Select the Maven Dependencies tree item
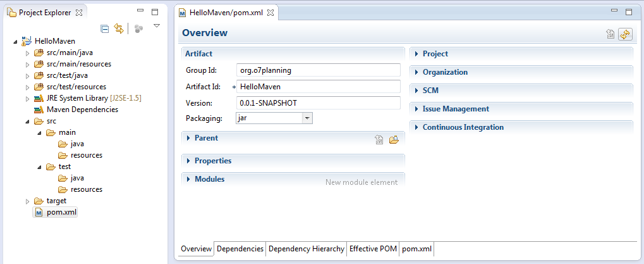 click(x=82, y=110)
